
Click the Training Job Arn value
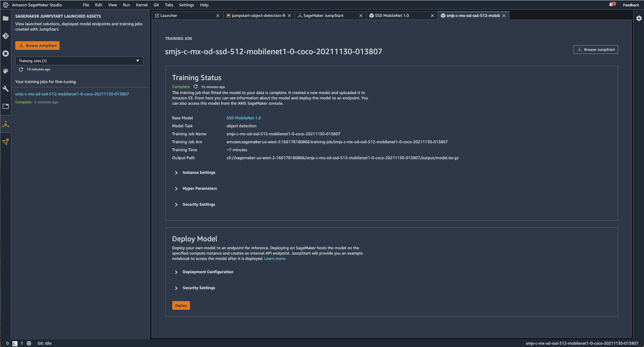pyautogui.click(x=337, y=142)
